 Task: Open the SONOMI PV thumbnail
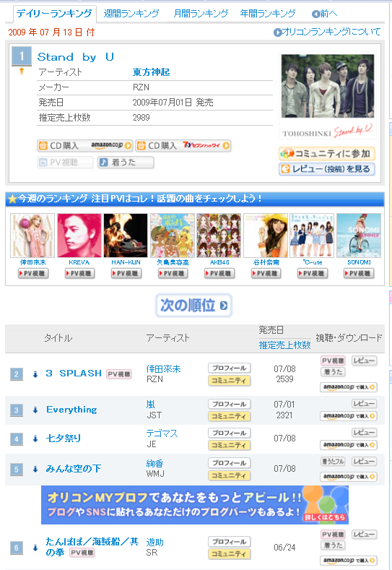[359, 236]
